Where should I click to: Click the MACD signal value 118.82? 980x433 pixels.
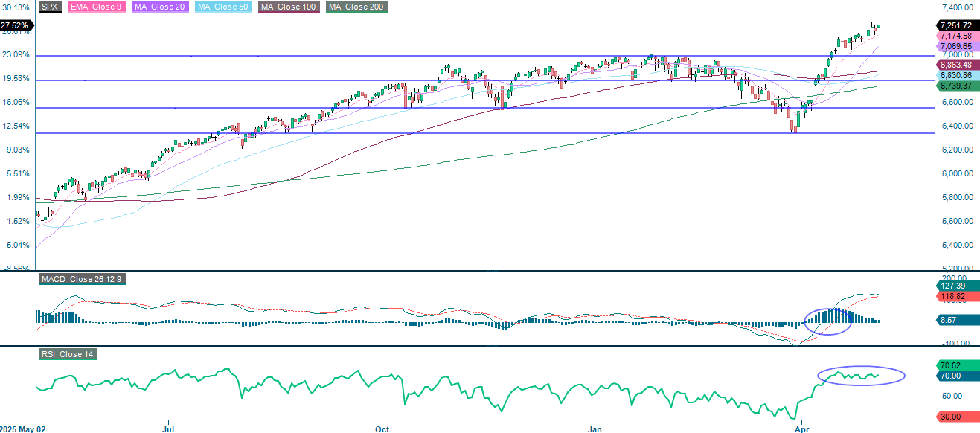(x=956, y=295)
